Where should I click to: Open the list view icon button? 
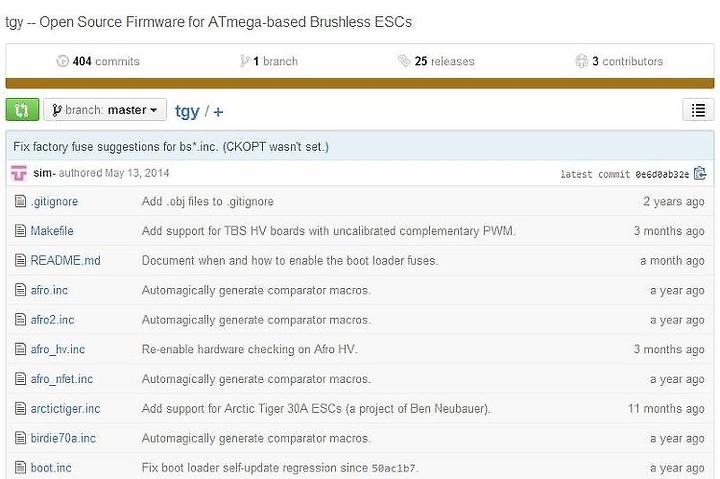pyautogui.click(x=698, y=110)
